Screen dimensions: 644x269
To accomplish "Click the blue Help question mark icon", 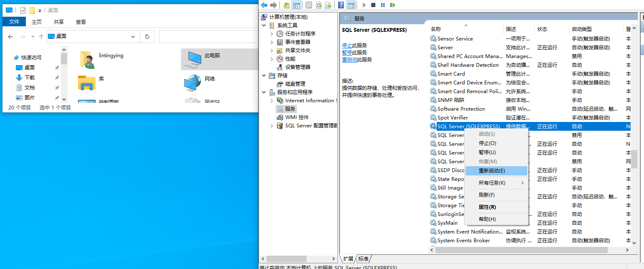I will (x=341, y=5).
